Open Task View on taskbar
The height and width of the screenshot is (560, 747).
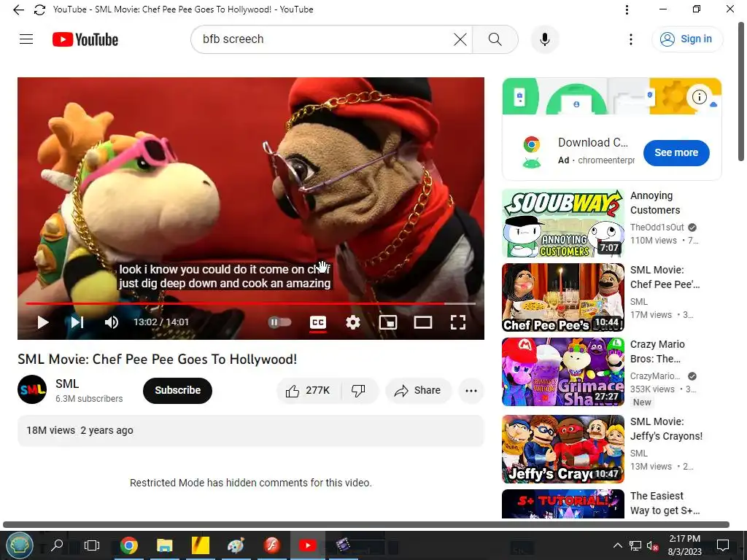pos(91,545)
